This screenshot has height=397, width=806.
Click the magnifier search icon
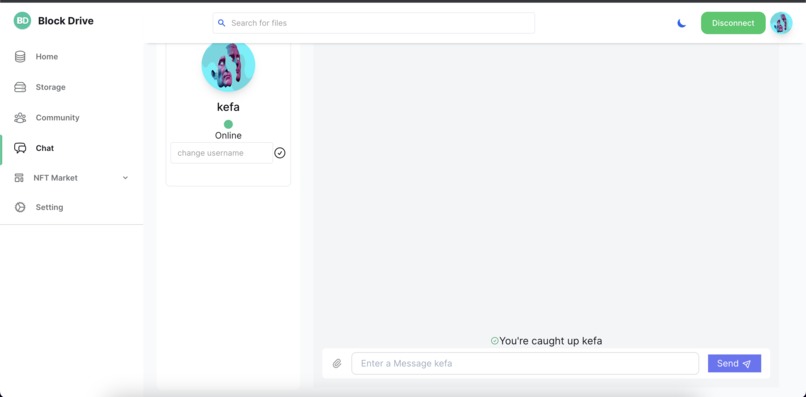222,23
